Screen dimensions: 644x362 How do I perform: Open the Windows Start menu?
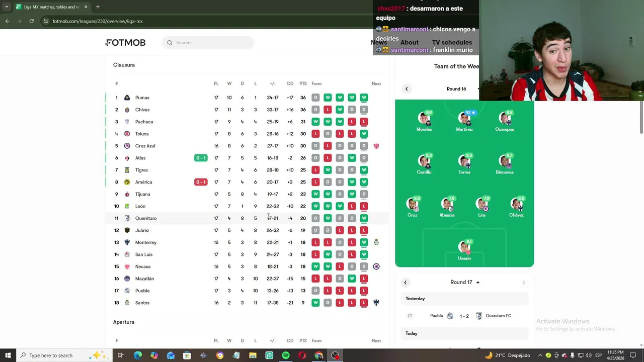point(8,355)
